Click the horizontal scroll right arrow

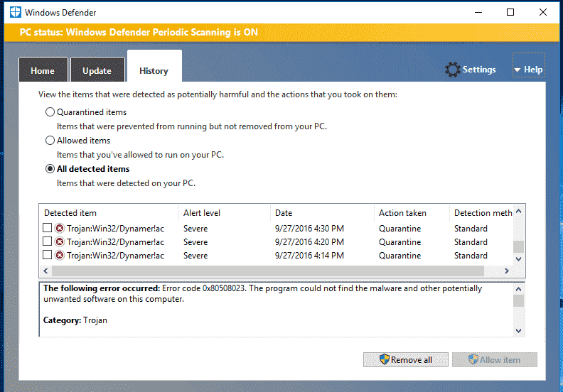pyautogui.click(x=507, y=271)
